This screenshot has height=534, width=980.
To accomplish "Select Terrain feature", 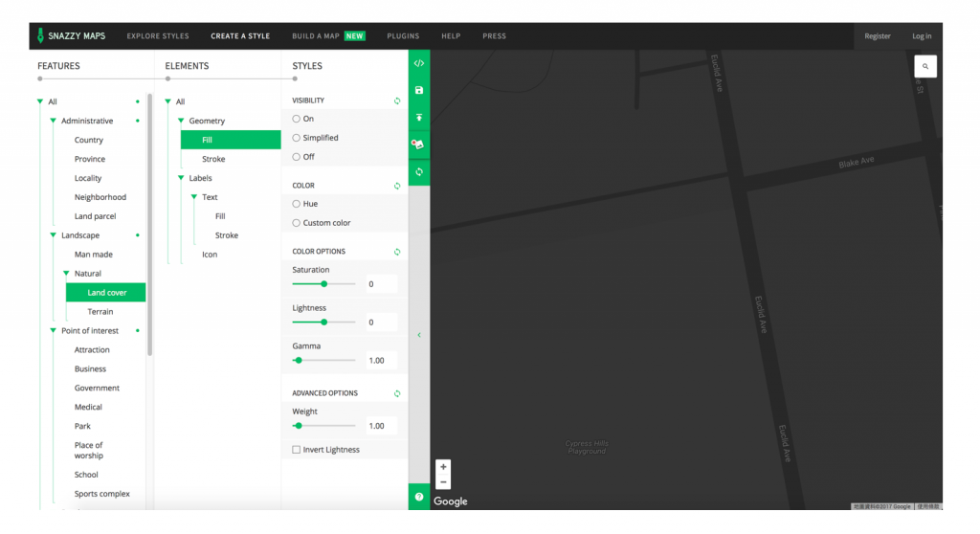I will (x=100, y=311).
